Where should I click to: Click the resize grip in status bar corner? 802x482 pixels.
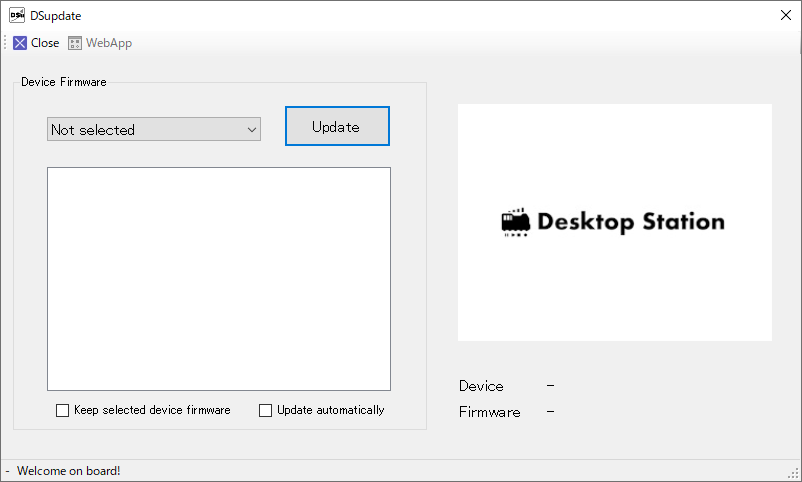tap(794, 474)
